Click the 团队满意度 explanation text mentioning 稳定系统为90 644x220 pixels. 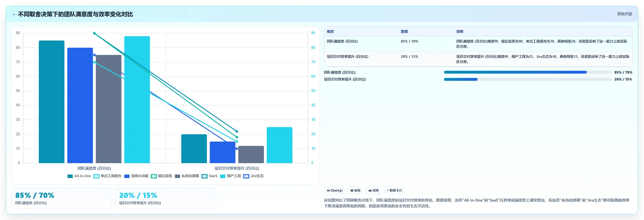542,44
